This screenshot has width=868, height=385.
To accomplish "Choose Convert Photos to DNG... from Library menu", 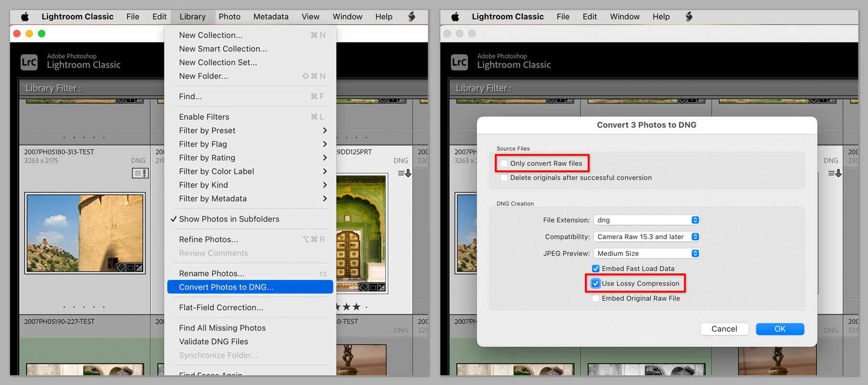I will pyautogui.click(x=250, y=287).
